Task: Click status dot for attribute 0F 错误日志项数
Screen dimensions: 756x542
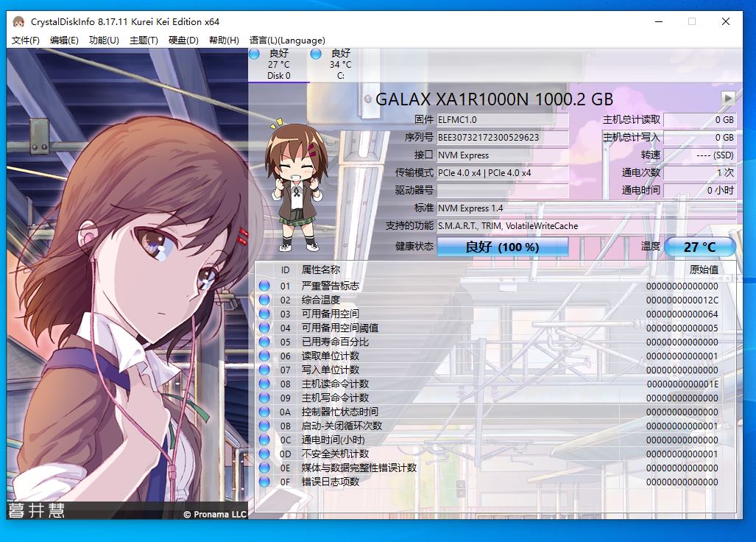Action: point(264,482)
